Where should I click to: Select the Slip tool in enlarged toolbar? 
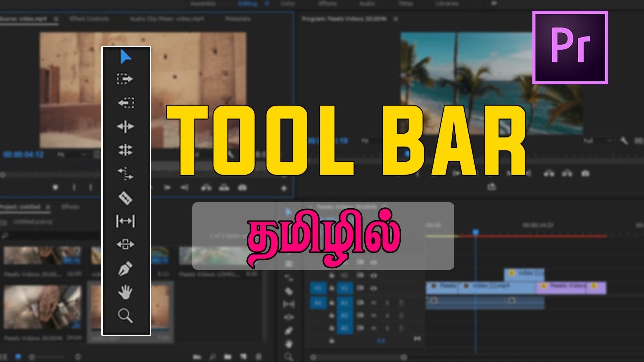[125, 221]
